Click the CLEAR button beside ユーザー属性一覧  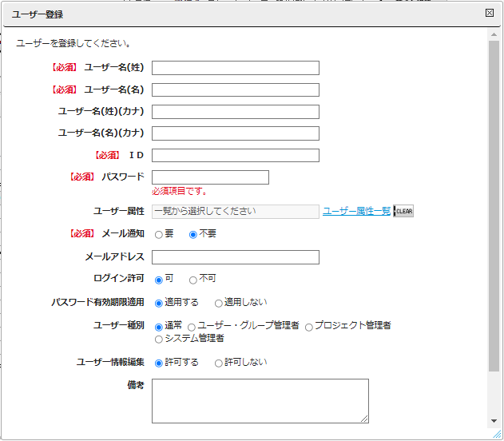403,211
